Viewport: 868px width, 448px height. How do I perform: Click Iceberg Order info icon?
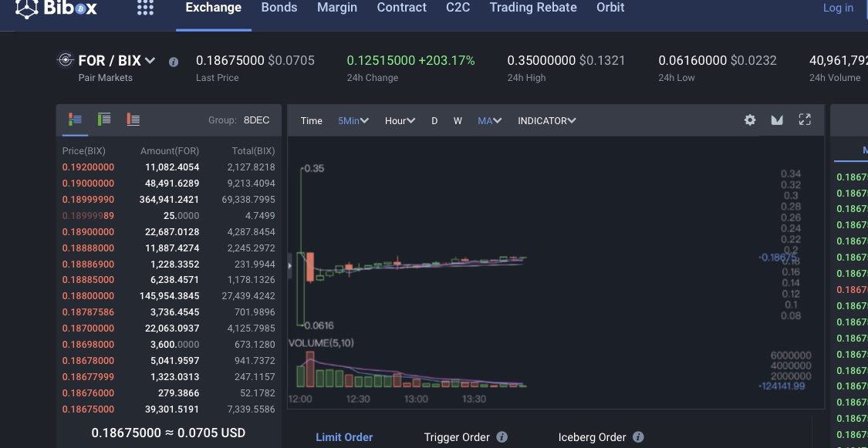[638, 437]
